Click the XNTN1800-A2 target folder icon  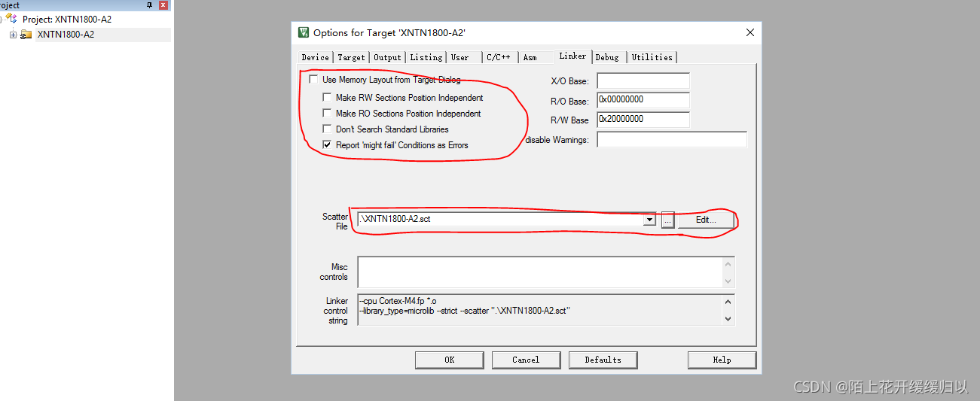[x=26, y=35]
